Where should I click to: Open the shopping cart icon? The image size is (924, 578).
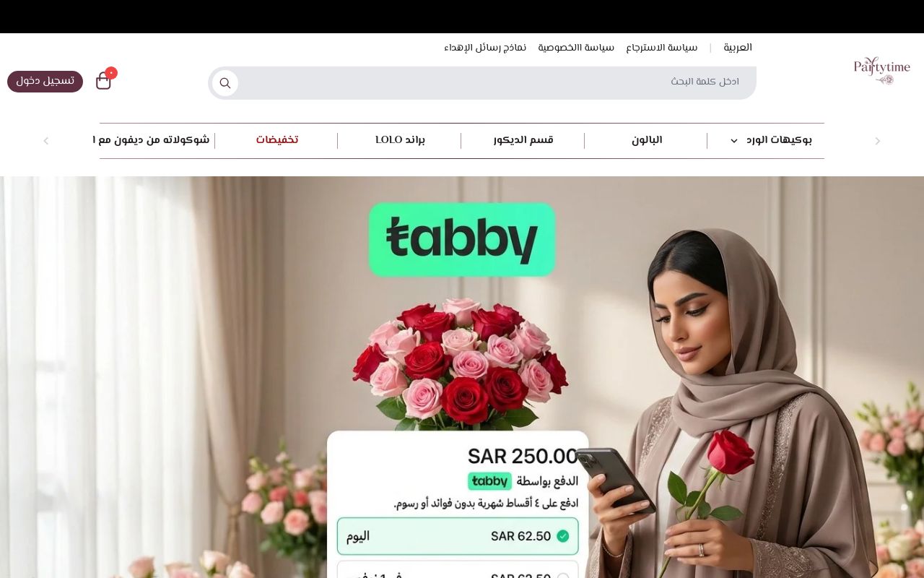[103, 82]
